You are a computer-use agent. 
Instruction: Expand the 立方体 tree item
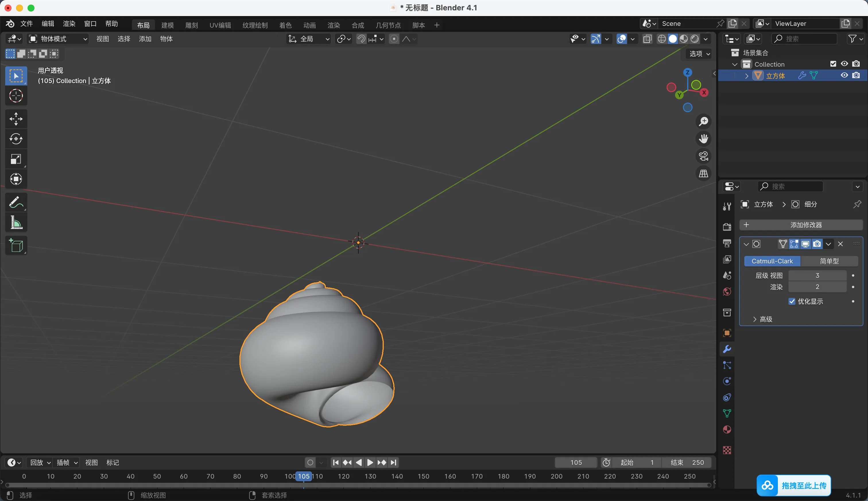[x=746, y=76]
